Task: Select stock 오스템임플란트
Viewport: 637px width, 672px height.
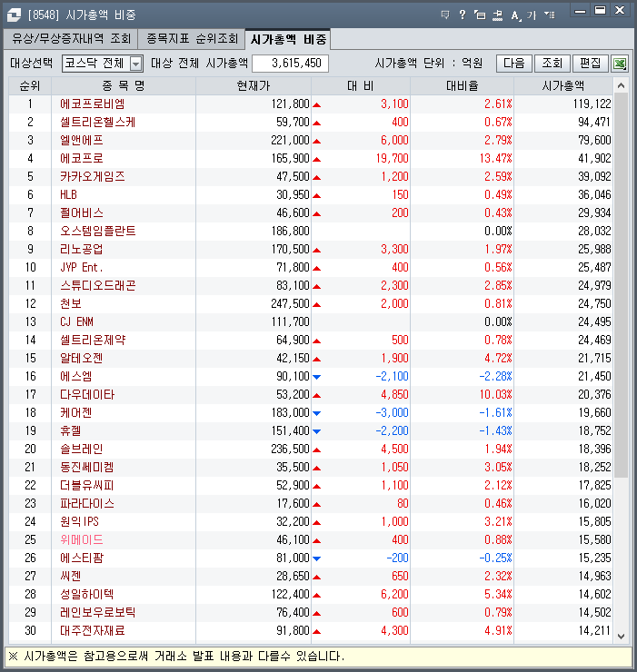Action: pyautogui.click(x=98, y=231)
